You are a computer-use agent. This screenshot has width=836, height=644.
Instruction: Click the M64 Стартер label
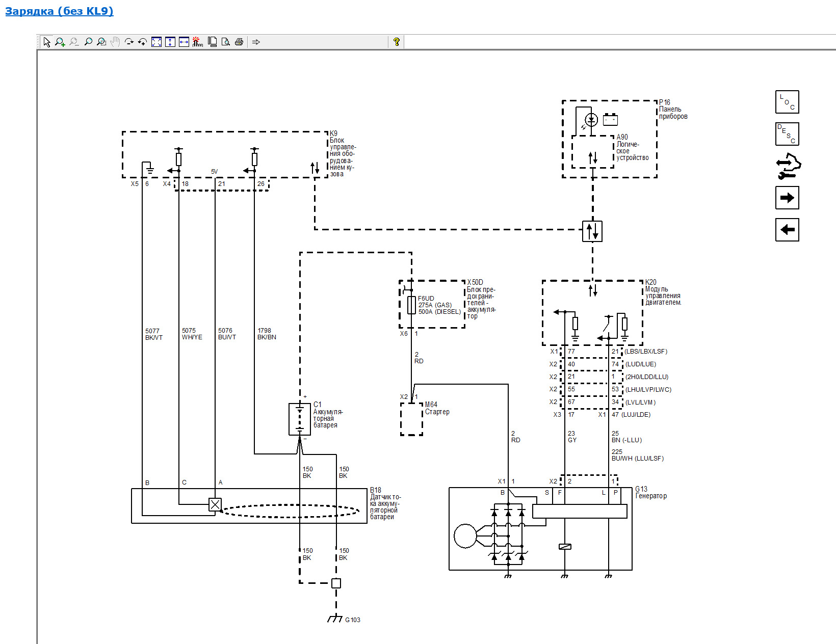[x=437, y=408]
